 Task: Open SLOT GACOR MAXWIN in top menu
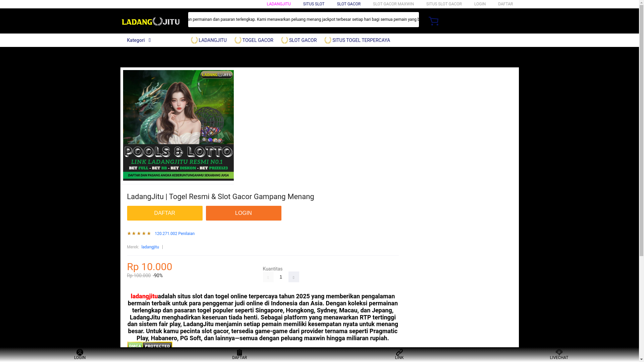393,4
